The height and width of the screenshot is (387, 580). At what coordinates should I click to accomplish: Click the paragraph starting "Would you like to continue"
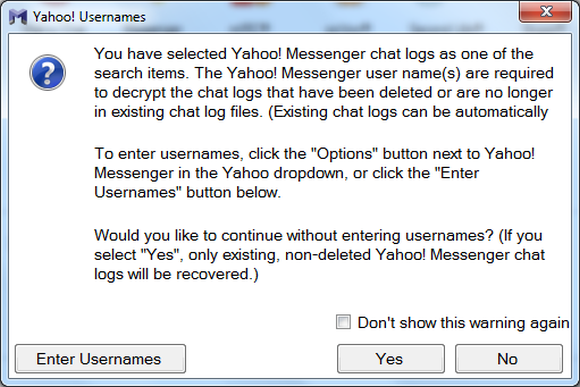(320, 255)
